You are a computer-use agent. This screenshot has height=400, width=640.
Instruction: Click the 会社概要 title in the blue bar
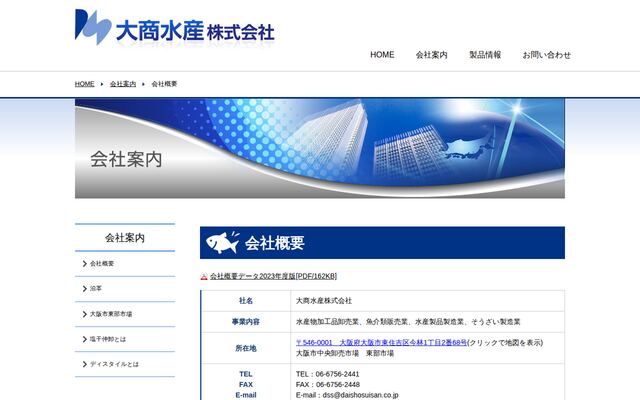coord(274,243)
